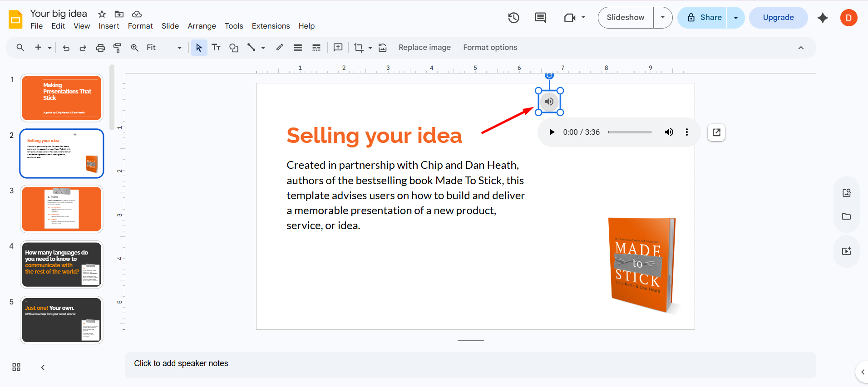Open the Fit zoom level dropdown

pos(164,48)
